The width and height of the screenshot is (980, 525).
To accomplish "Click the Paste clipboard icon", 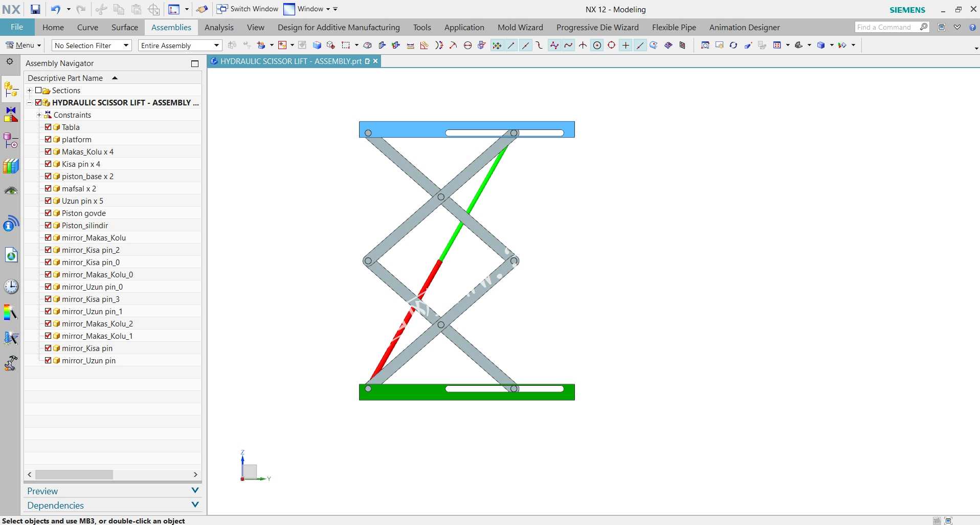I will 136,9.
